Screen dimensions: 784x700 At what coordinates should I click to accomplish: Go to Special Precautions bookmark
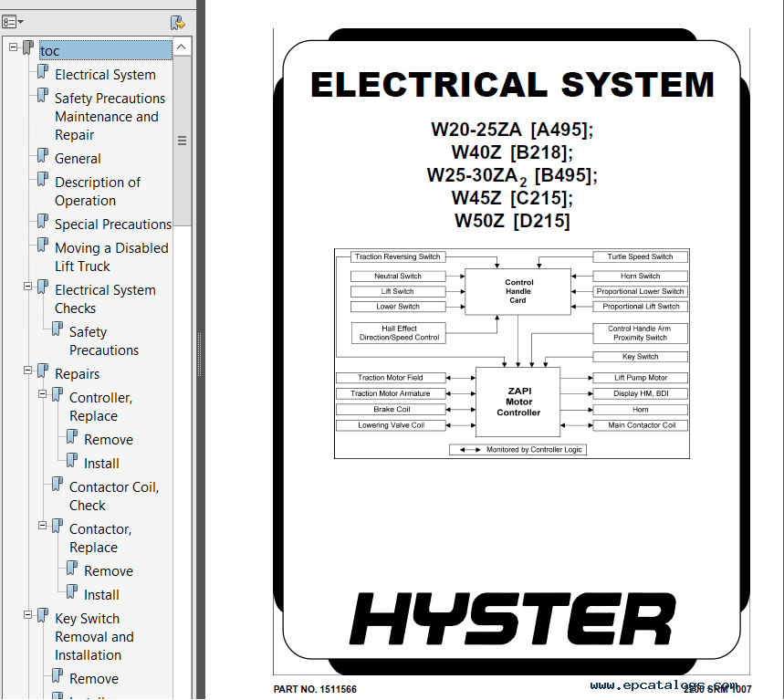(x=113, y=225)
